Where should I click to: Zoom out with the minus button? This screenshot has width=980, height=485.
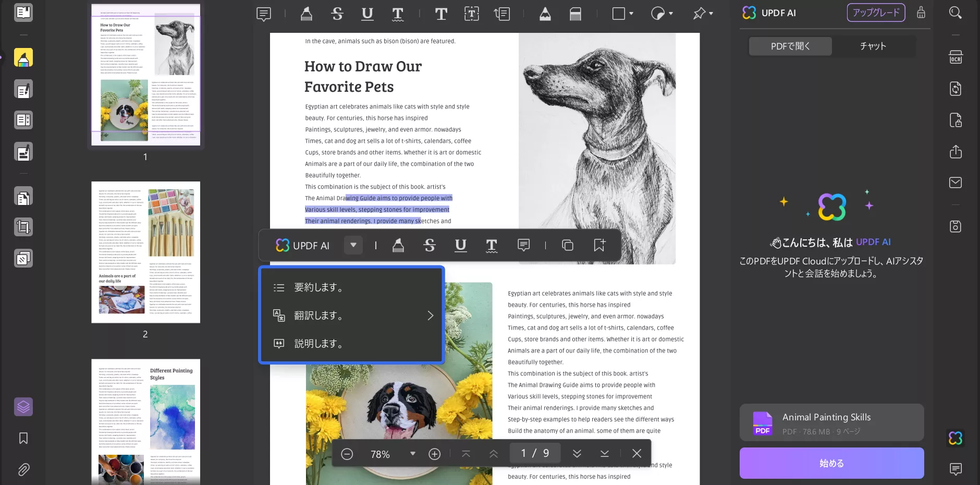[347, 454]
